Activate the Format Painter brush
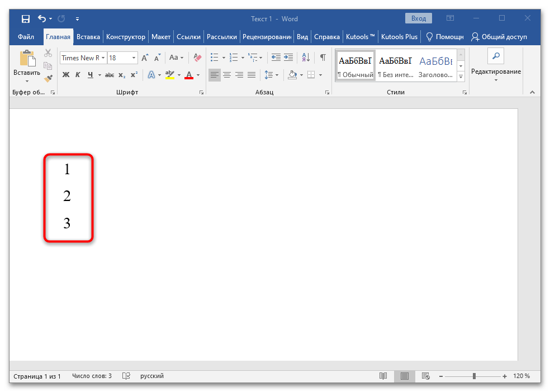The width and height of the screenshot is (550, 392). point(48,78)
